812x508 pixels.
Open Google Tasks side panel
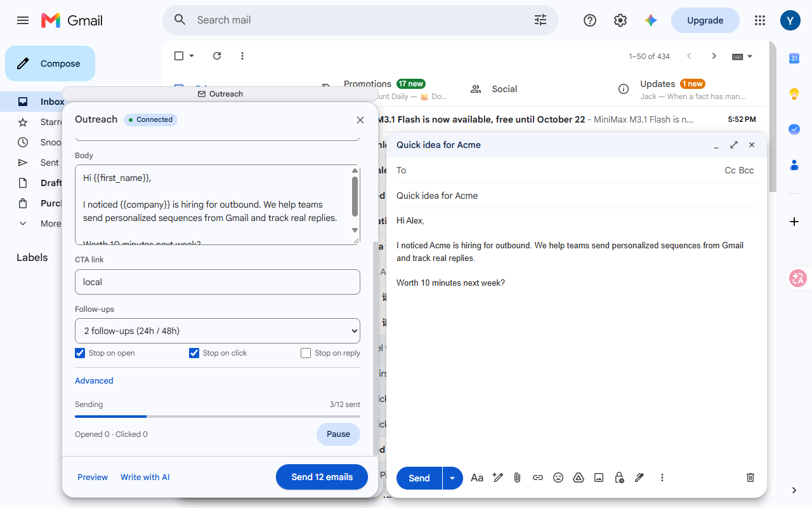(794, 129)
